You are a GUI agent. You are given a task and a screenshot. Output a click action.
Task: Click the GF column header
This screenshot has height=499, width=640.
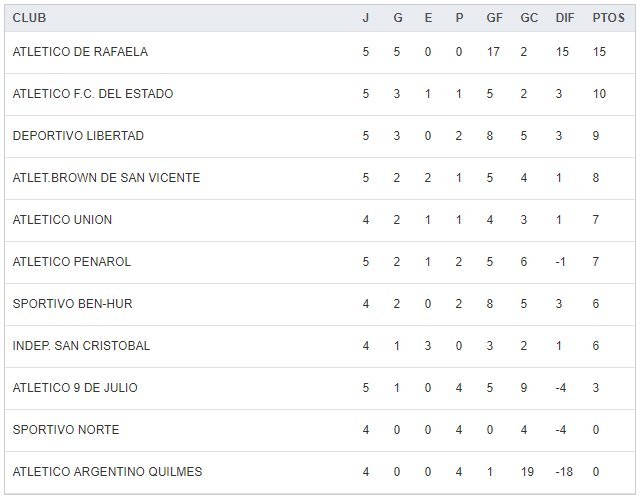(x=493, y=18)
